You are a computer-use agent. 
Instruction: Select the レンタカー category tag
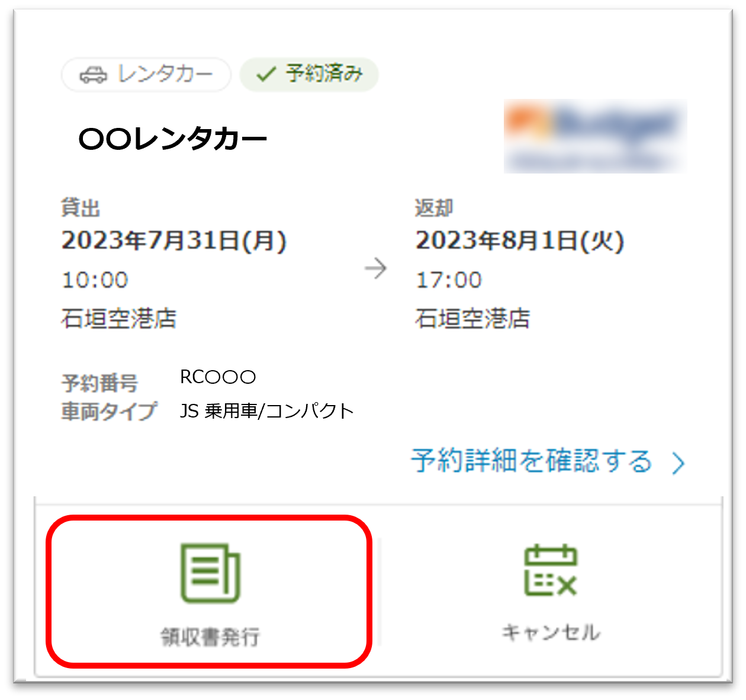click(x=146, y=75)
